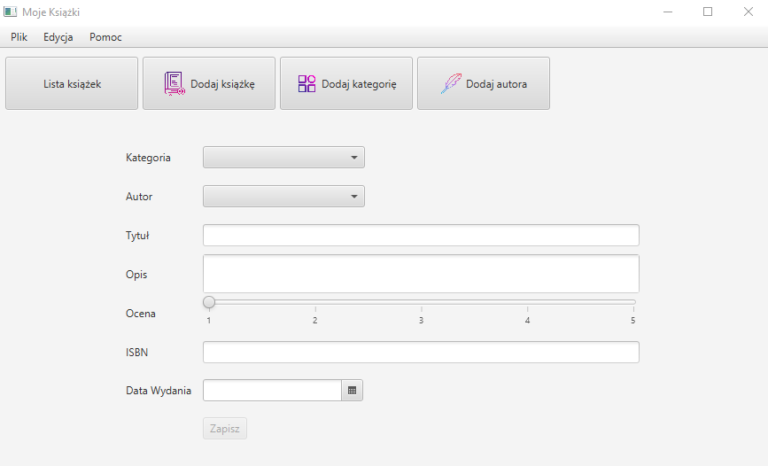Open the Edycja menu

(x=58, y=37)
